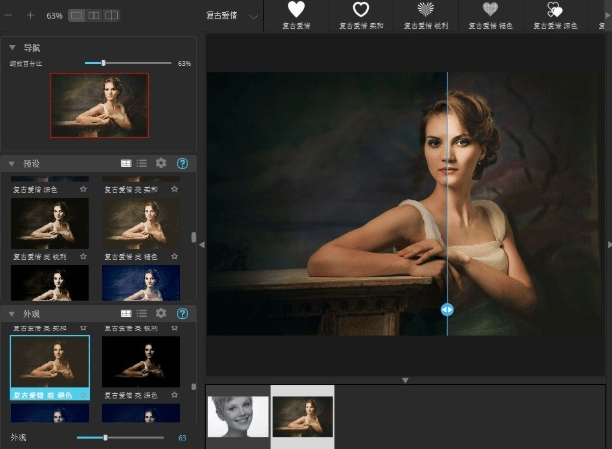Switch 预设 panel to list view
This screenshot has width=612, height=449.
point(142,163)
